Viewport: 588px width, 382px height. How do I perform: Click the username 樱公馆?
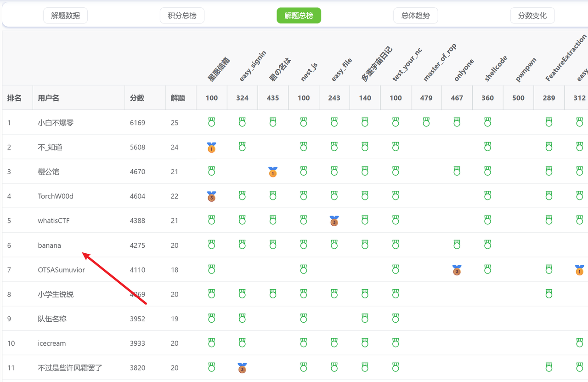click(48, 171)
